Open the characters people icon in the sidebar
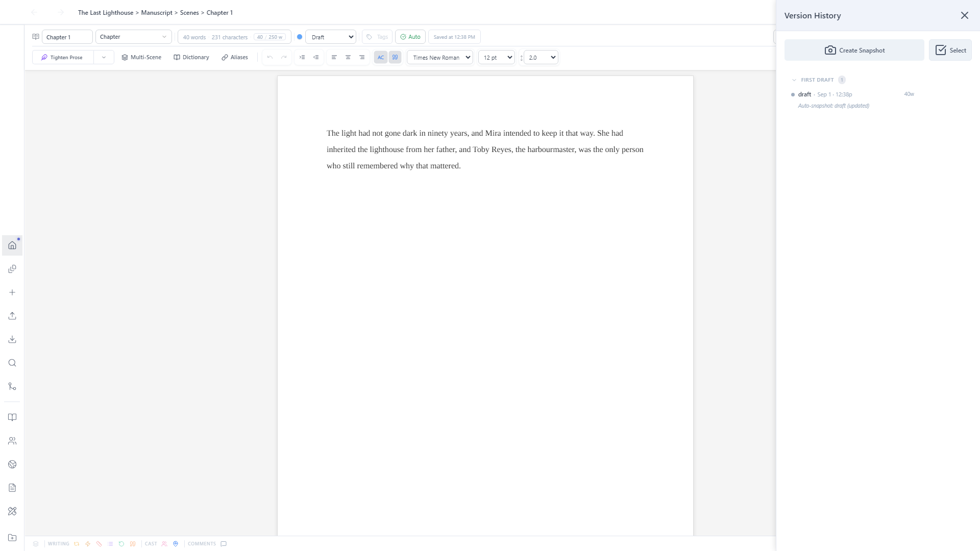The height and width of the screenshot is (551, 980). tap(12, 441)
